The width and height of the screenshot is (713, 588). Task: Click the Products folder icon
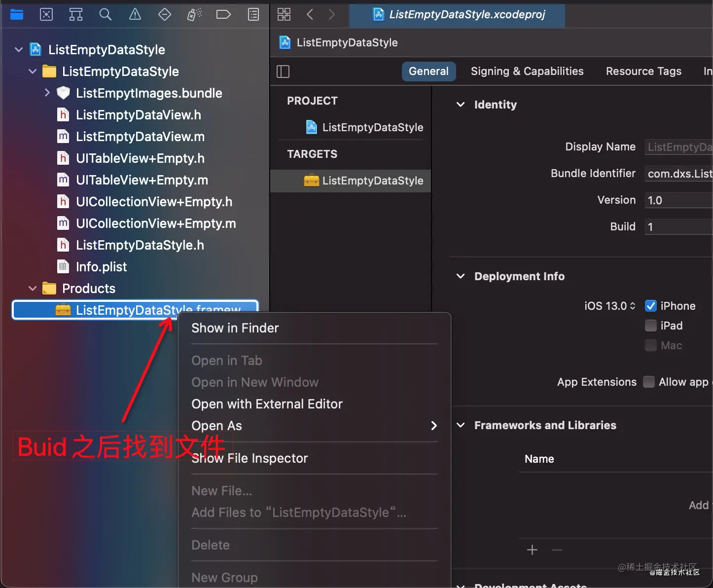(49, 288)
